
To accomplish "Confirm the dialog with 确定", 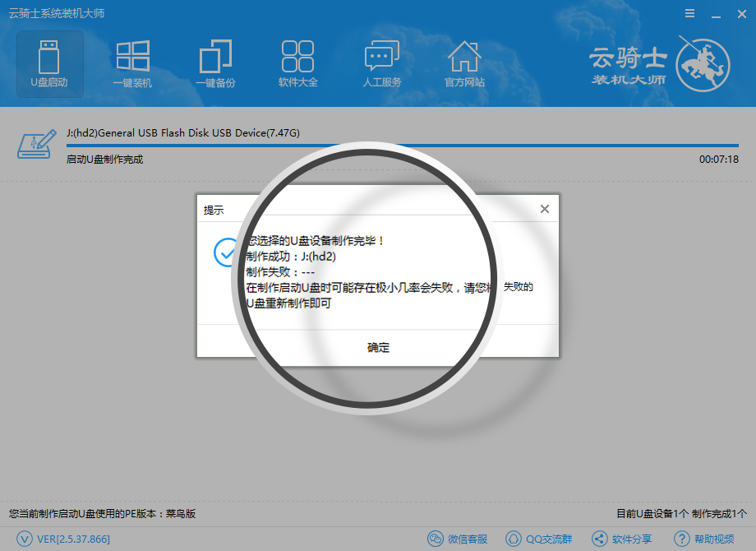I will (x=378, y=347).
